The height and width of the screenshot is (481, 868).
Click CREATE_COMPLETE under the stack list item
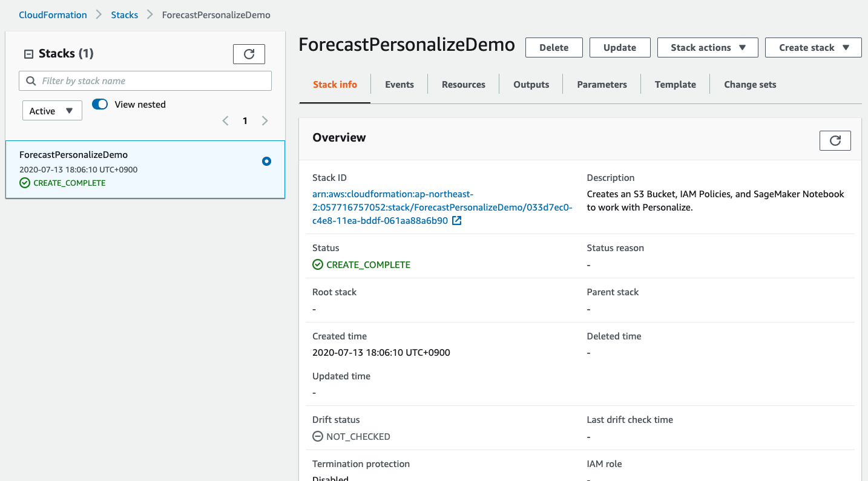coord(62,183)
